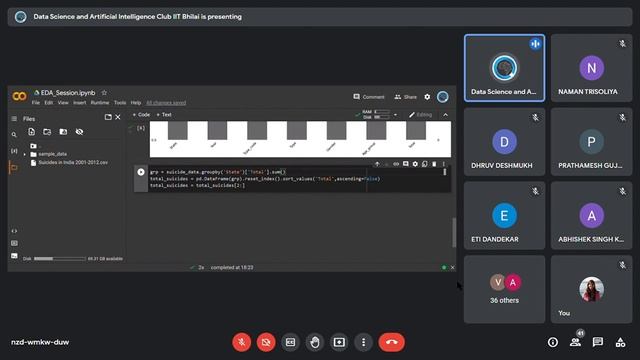Toggle the table of contents sidebar icon
This screenshot has height=360, width=640.
(14, 118)
